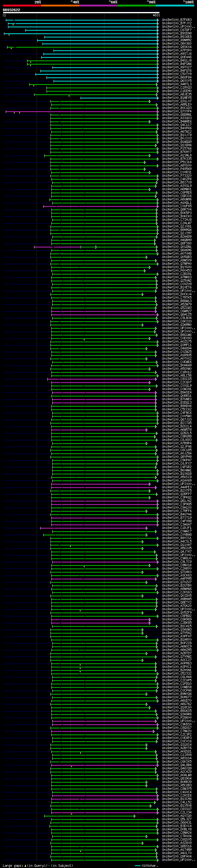Select hit label UniRef100_C1MYQ3
The image size is (197, 868).
pos(177,88)
